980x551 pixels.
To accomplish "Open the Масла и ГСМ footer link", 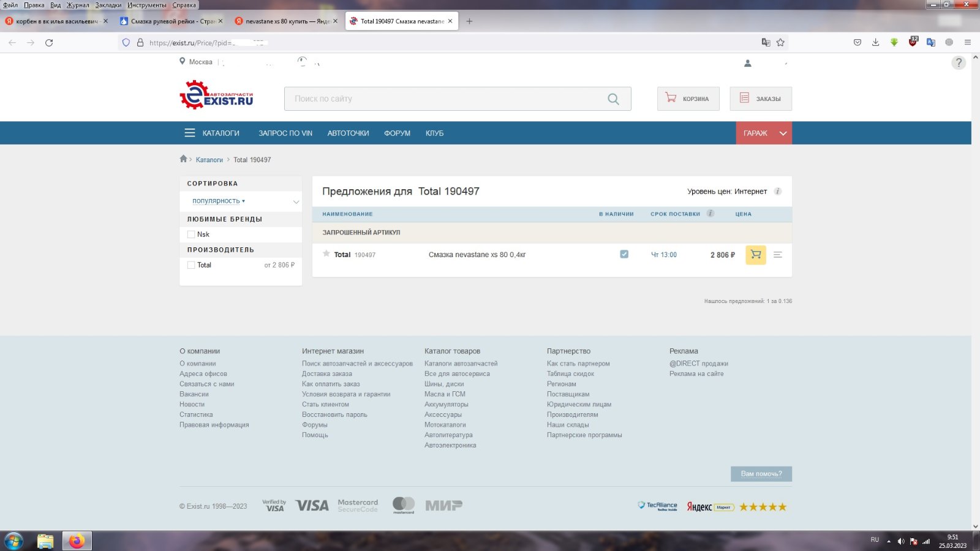I will [445, 394].
